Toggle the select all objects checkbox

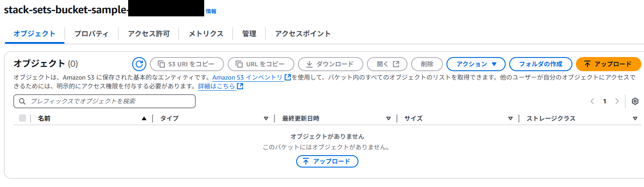[23, 118]
